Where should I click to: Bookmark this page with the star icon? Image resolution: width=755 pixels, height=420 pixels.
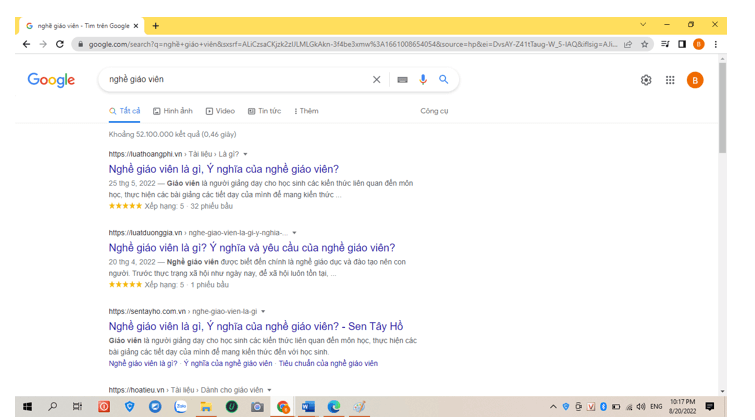coord(645,44)
